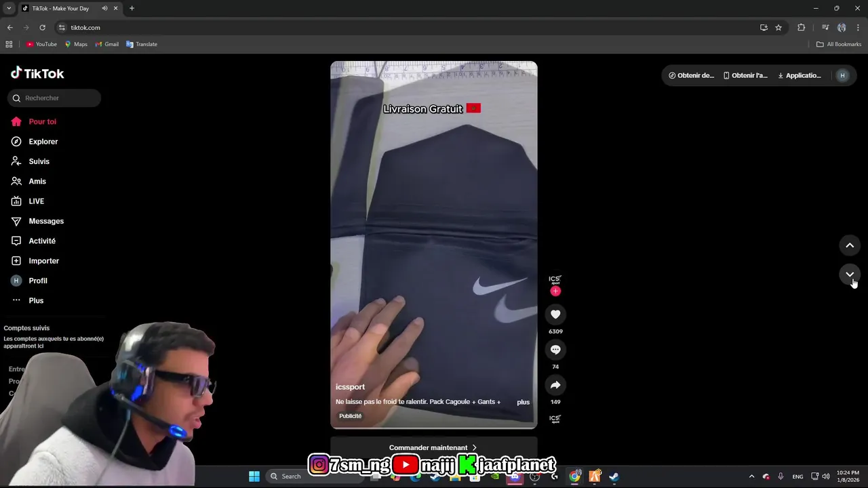868x488 pixels.
Task: Open the LIVE section
Action: pyautogui.click(x=28, y=201)
